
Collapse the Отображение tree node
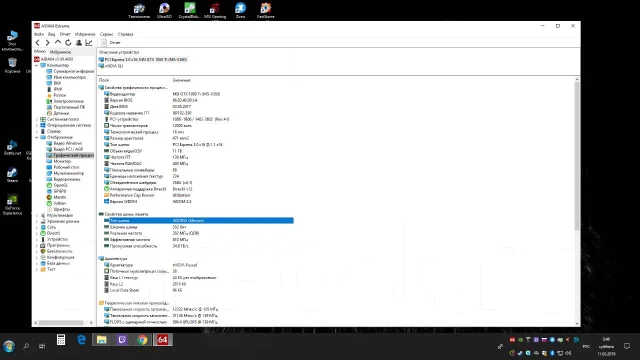pyautogui.click(x=37, y=138)
